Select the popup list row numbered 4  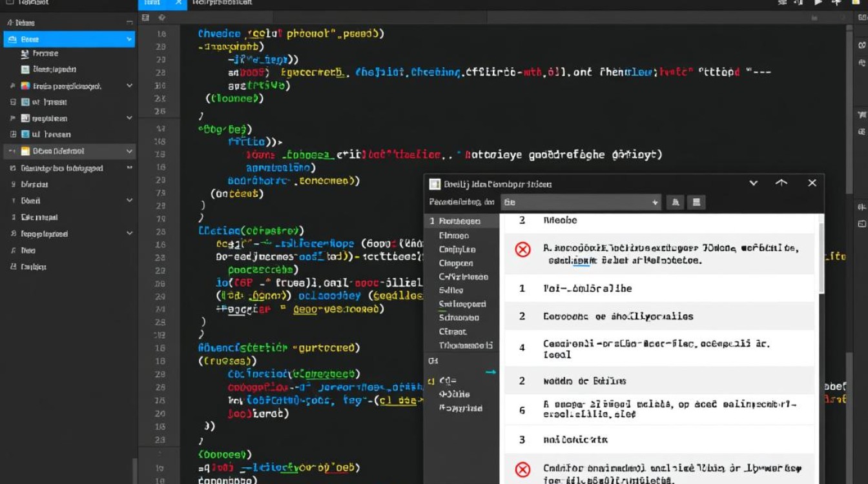click(659, 349)
